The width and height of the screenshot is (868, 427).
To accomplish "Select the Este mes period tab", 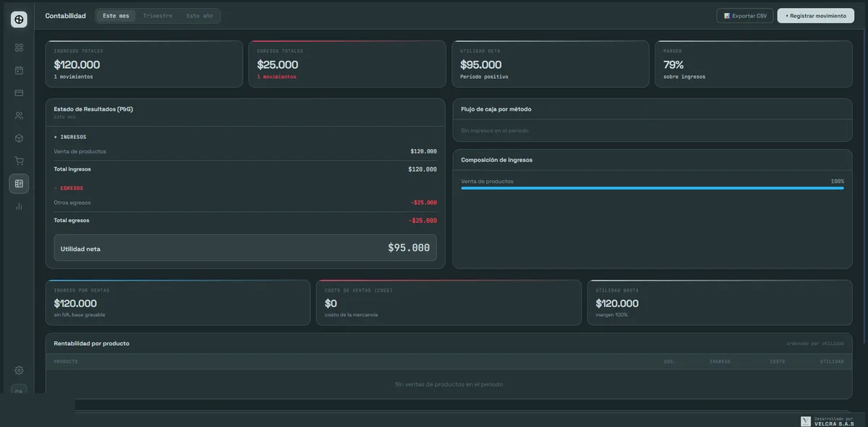I will (116, 16).
